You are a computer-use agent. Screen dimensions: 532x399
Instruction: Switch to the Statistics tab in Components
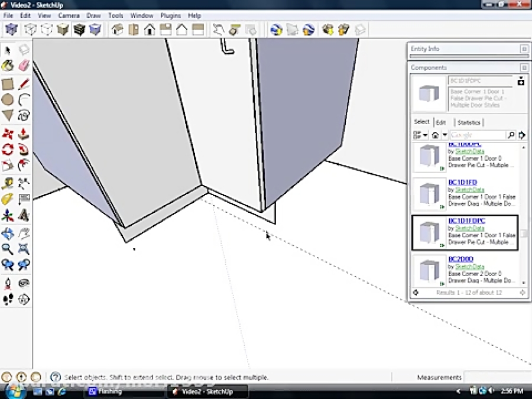tap(469, 122)
